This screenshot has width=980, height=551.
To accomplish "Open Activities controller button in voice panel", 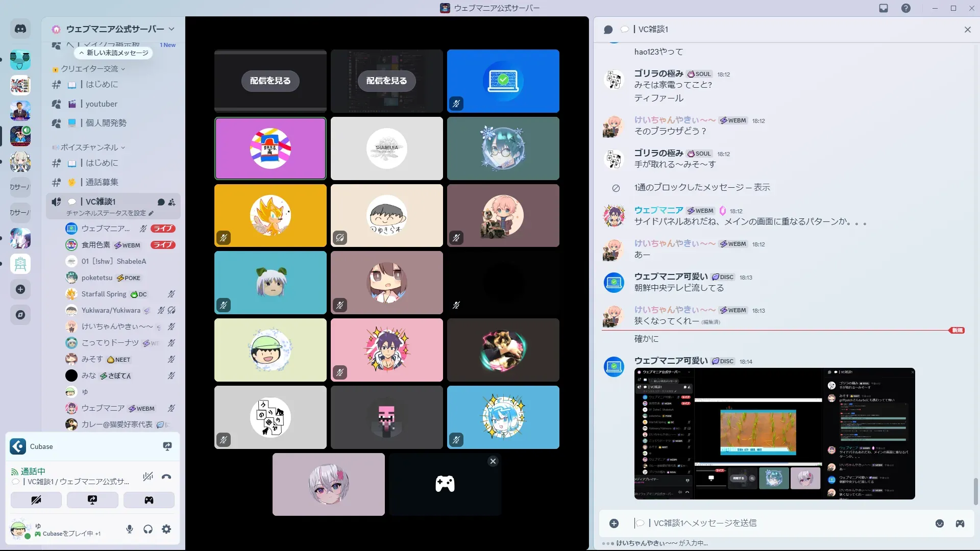I will pos(149,500).
